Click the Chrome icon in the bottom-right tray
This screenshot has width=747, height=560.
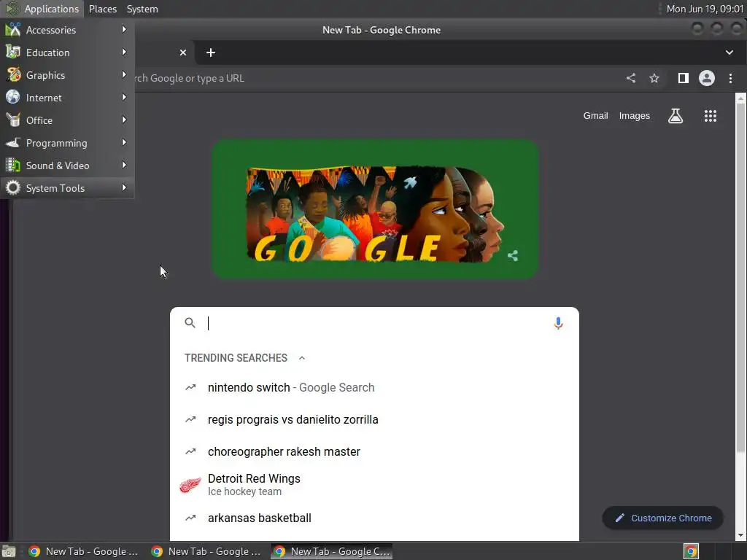[691, 551]
